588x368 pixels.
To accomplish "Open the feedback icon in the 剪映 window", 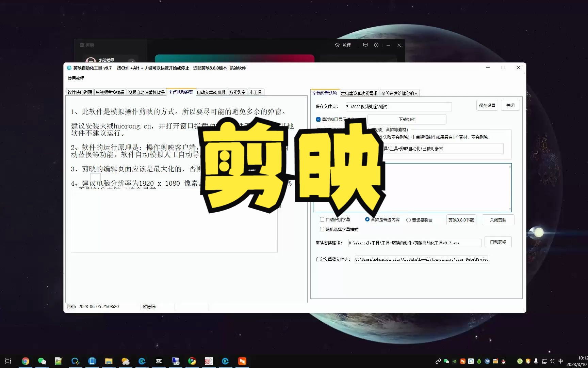I will click(365, 45).
